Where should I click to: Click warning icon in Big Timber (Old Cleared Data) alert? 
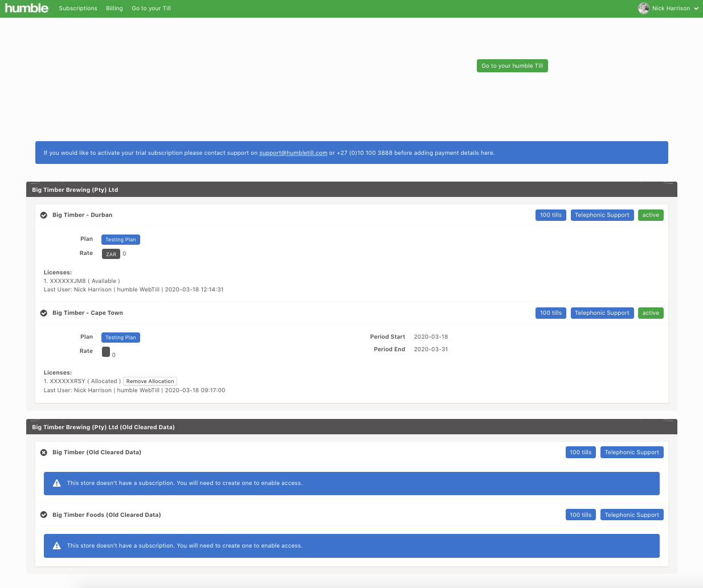[57, 483]
